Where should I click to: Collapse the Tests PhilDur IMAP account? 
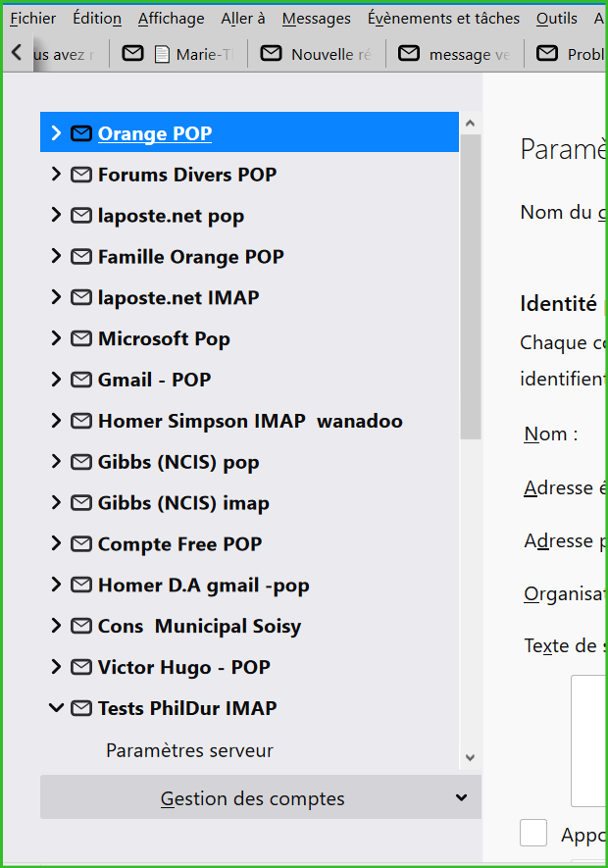coord(56,707)
